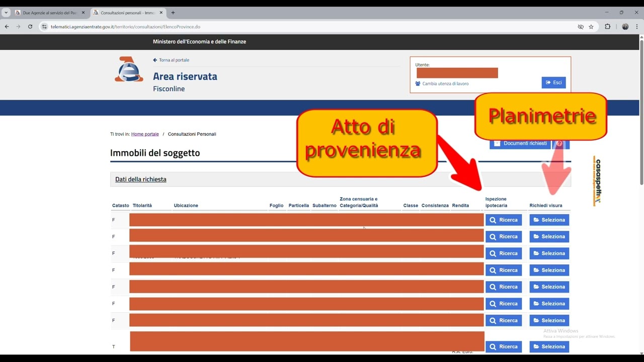Image resolution: width=644 pixels, height=362 pixels.
Task: Click the Ministero dell'Economia e delle Finanze text
Action: [x=199, y=42]
